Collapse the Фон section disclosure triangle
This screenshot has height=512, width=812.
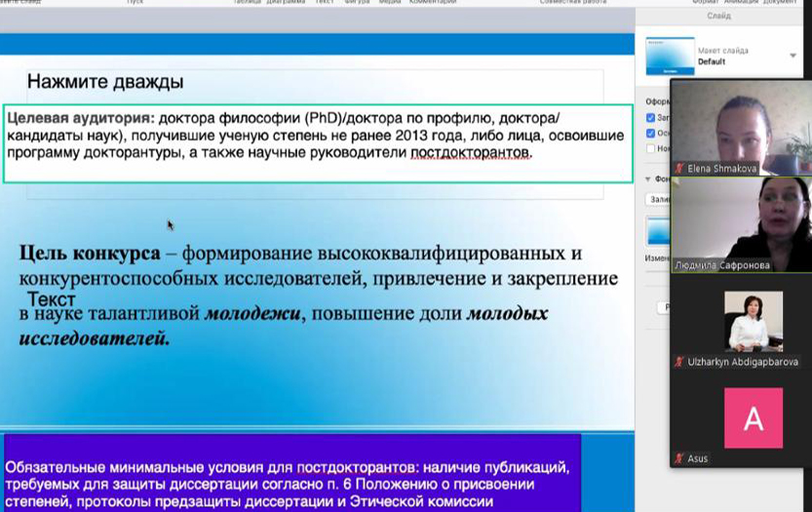647,179
